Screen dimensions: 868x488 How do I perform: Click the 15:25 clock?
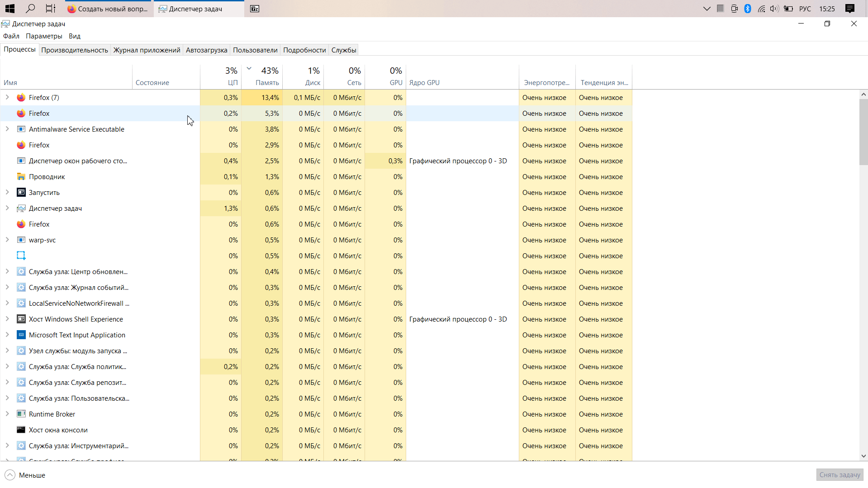coord(827,9)
